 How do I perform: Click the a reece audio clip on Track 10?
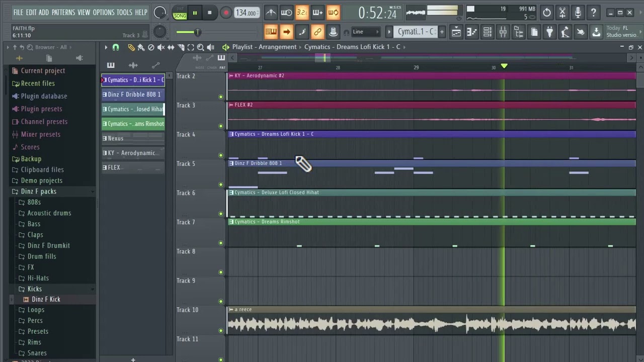click(432, 320)
